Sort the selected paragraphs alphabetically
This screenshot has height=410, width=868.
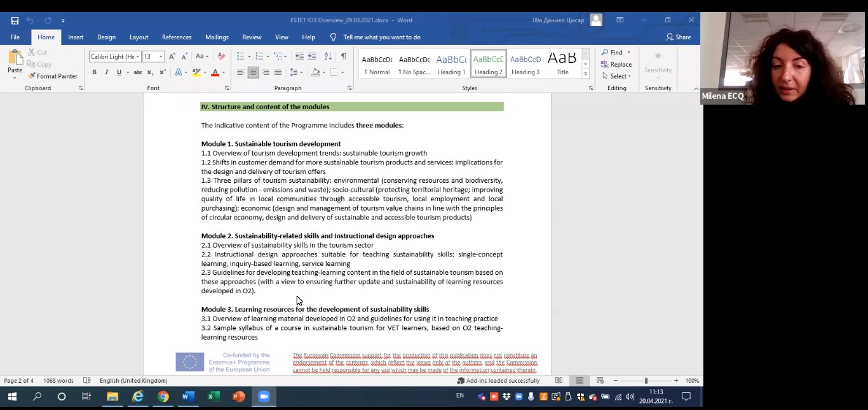pos(328,56)
